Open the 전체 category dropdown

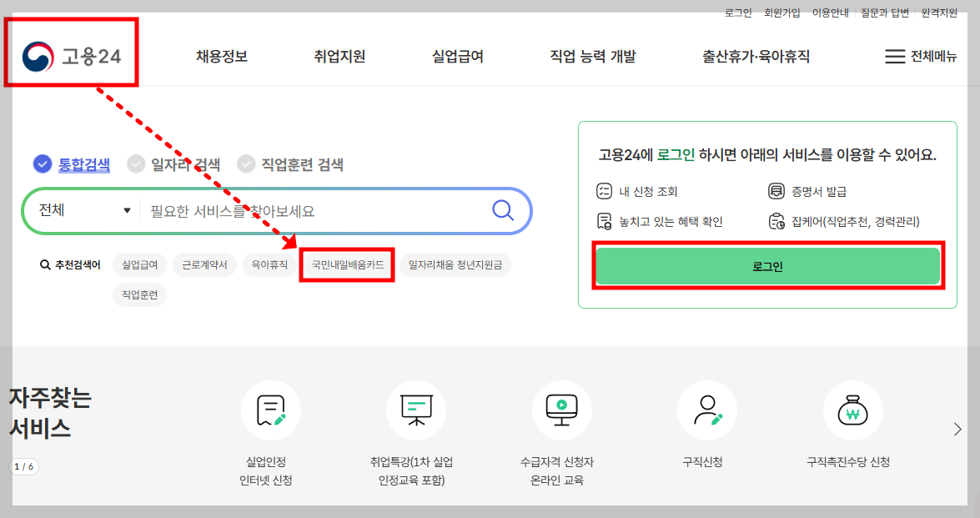pos(84,210)
